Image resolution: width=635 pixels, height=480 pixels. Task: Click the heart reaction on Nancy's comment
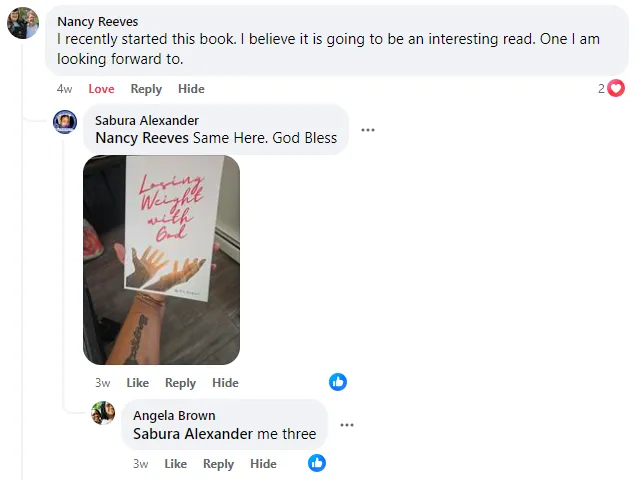coord(616,88)
